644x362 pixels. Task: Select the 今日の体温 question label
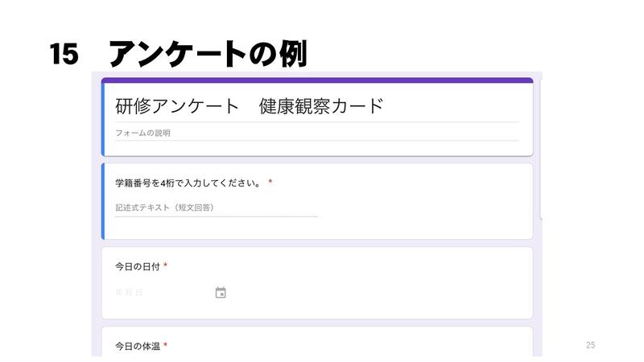[x=137, y=347]
